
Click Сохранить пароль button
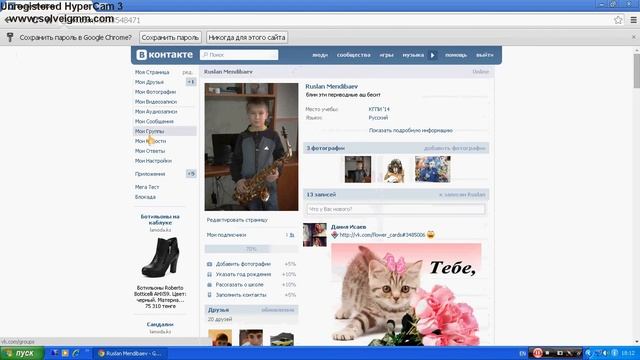tap(170, 38)
